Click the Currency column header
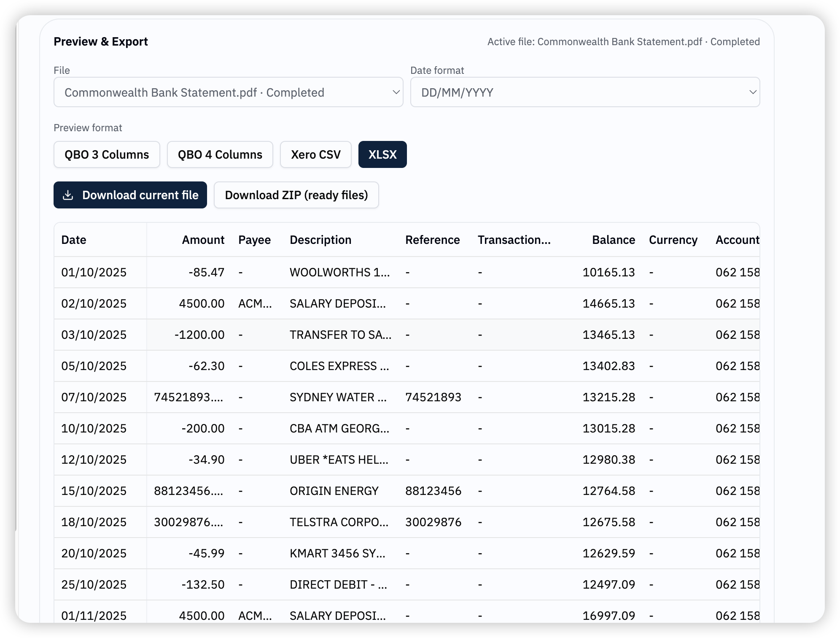 point(673,240)
